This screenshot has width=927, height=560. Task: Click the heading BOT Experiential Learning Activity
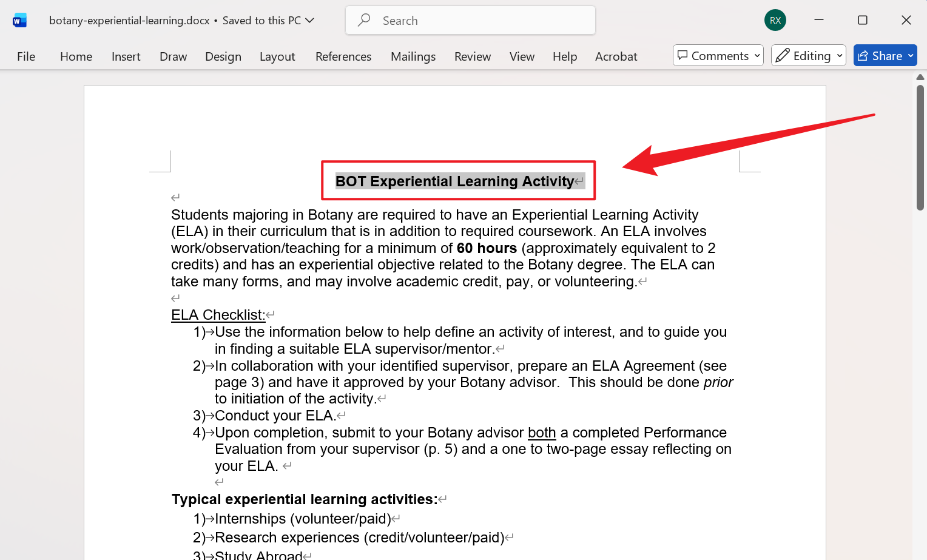pos(454,181)
